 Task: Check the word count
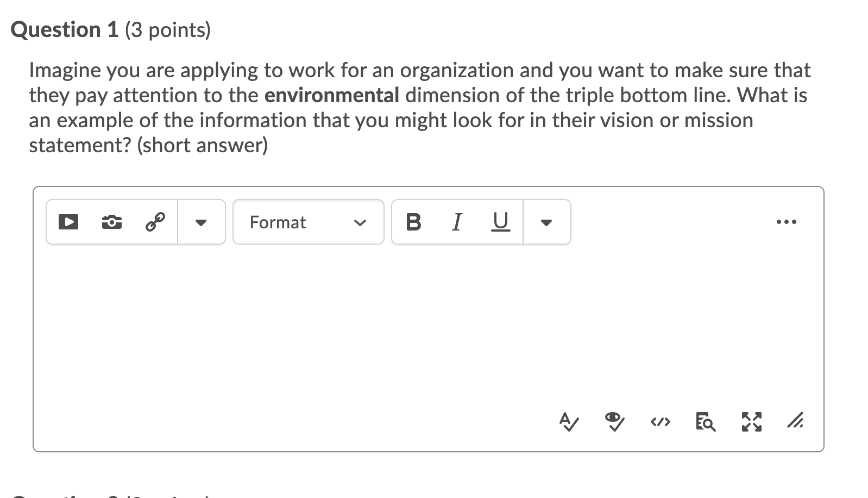click(x=705, y=422)
